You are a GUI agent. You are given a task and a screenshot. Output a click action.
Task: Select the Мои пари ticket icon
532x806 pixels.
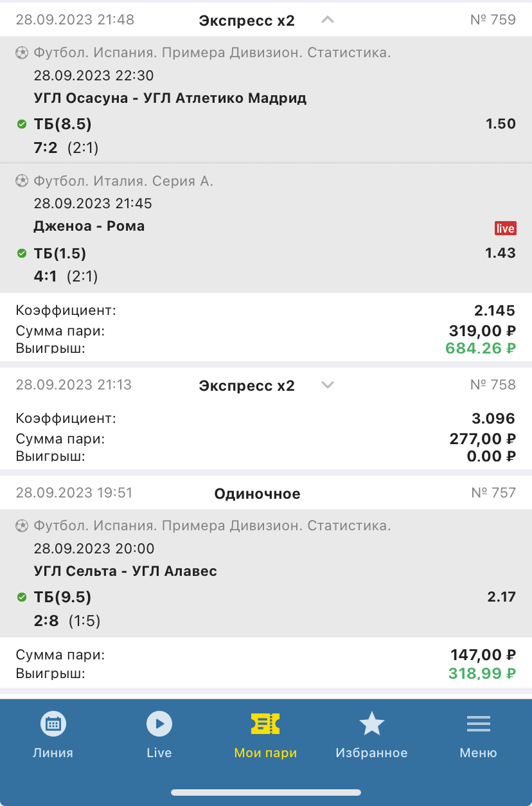(265, 724)
